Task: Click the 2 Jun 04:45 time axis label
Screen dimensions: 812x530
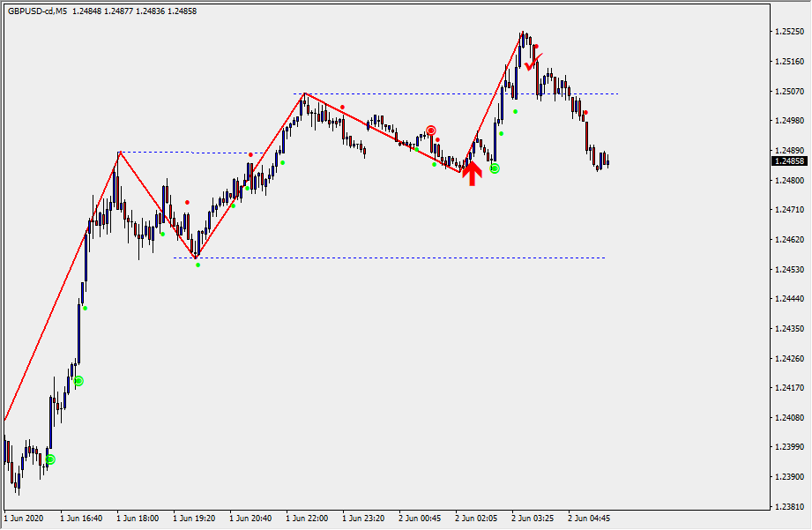Action: click(x=589, y=519)
